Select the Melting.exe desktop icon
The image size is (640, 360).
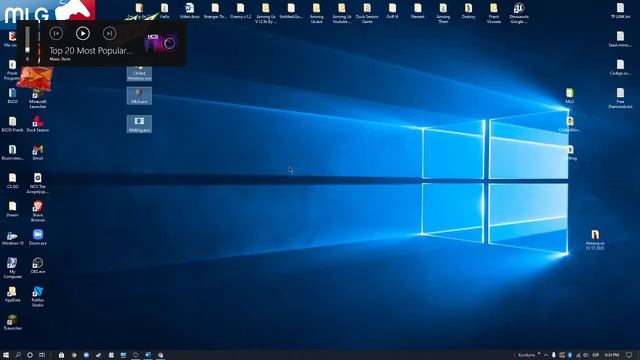point(139,124)
